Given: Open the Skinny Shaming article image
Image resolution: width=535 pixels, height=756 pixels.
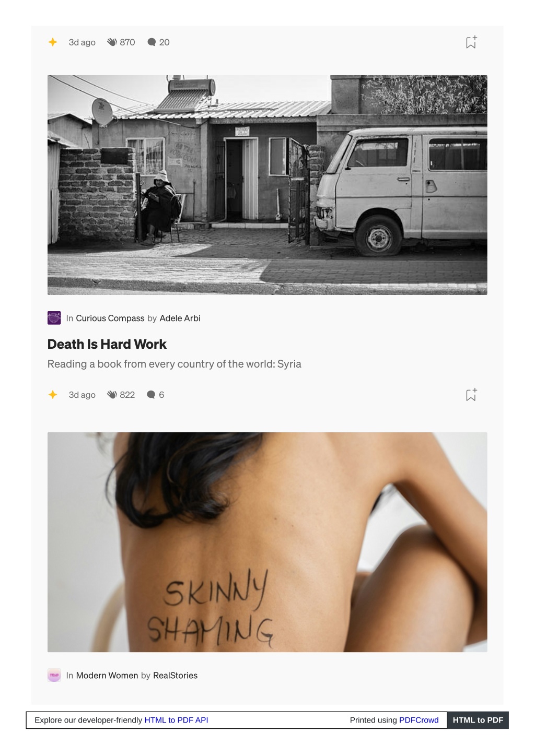Looking at the screenshot, I should point(267,542).
